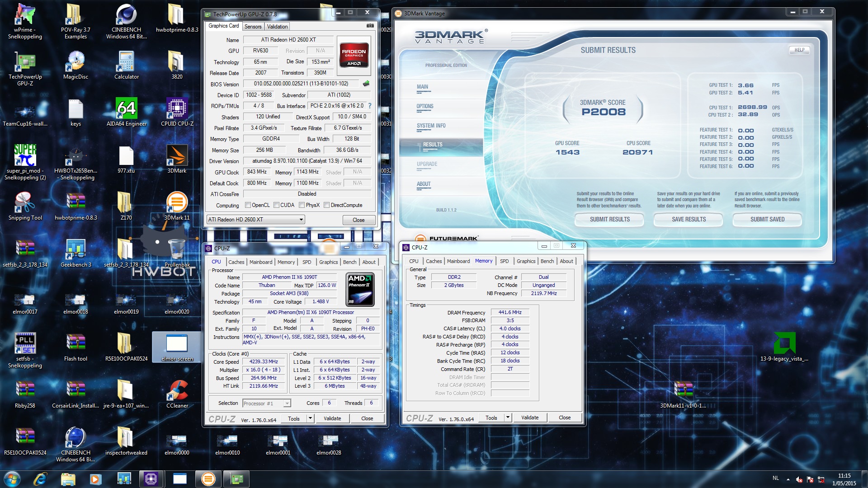The image size is (868, 488).
Task: Open the Prullenbak recycle bin icon
Action: [x=177, y=253]
